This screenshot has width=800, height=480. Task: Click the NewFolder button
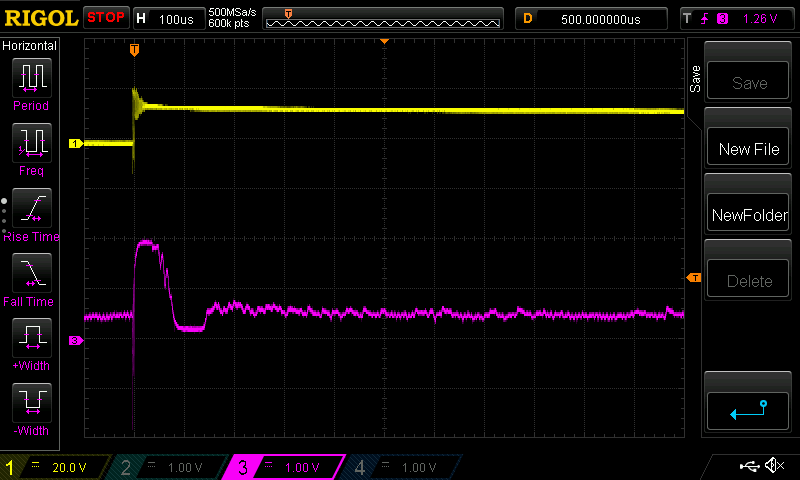748,213
